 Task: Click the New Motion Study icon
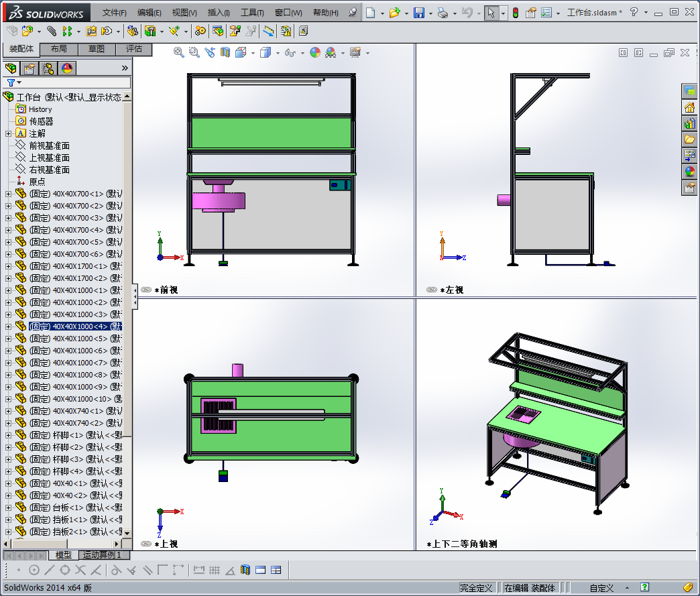point(200,31)
